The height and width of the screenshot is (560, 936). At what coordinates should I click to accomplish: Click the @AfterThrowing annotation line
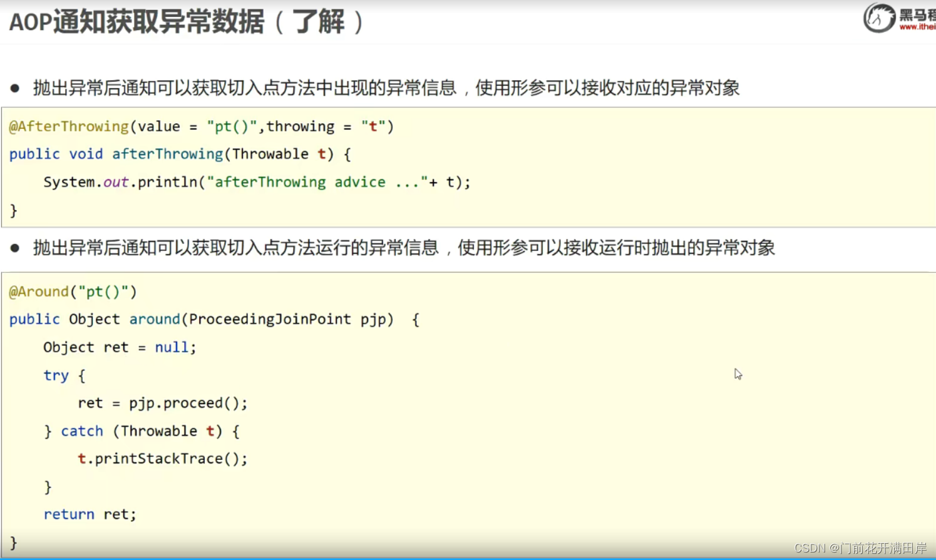(x=201, y=126)
